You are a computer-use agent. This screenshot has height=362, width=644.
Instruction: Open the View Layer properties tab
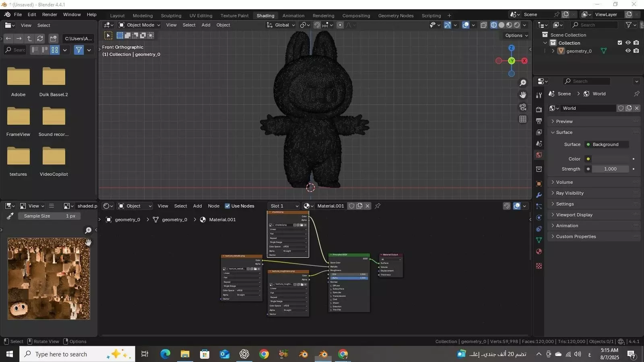pos(539,132)
